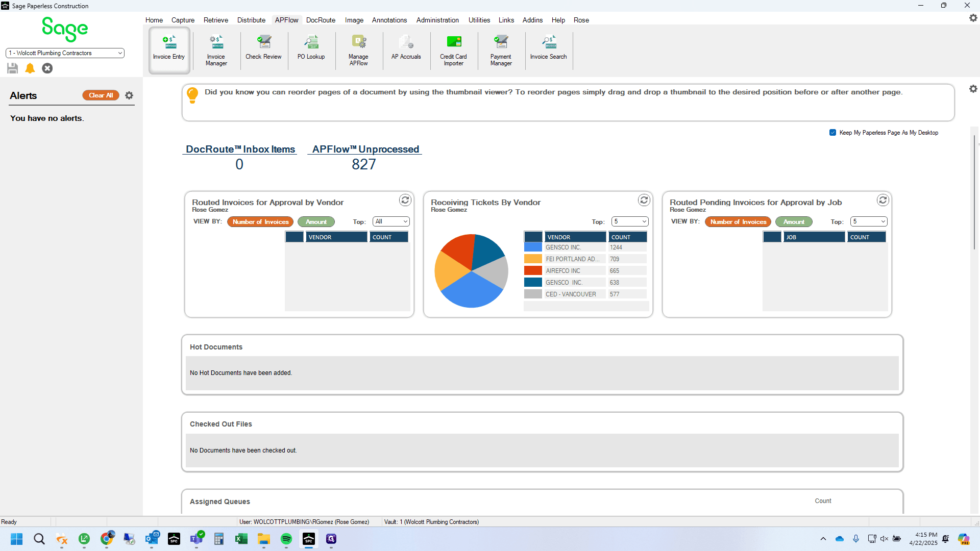The image size is (980, 551).
Task: Select the CED - VANCOUVER vendor row
Action: (x=585, y=294)
